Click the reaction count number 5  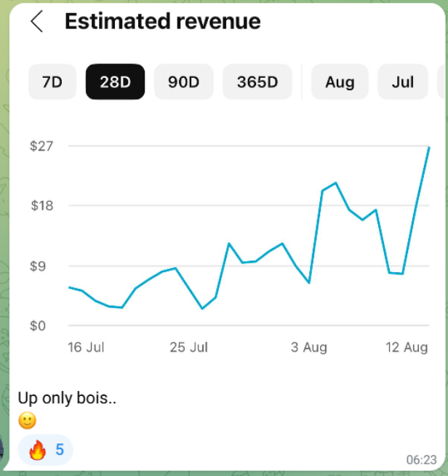(x=60, y=451)
